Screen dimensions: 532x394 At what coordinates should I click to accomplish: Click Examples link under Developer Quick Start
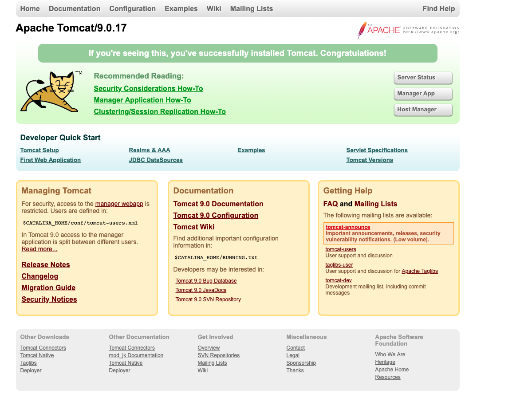pos(252,150)
